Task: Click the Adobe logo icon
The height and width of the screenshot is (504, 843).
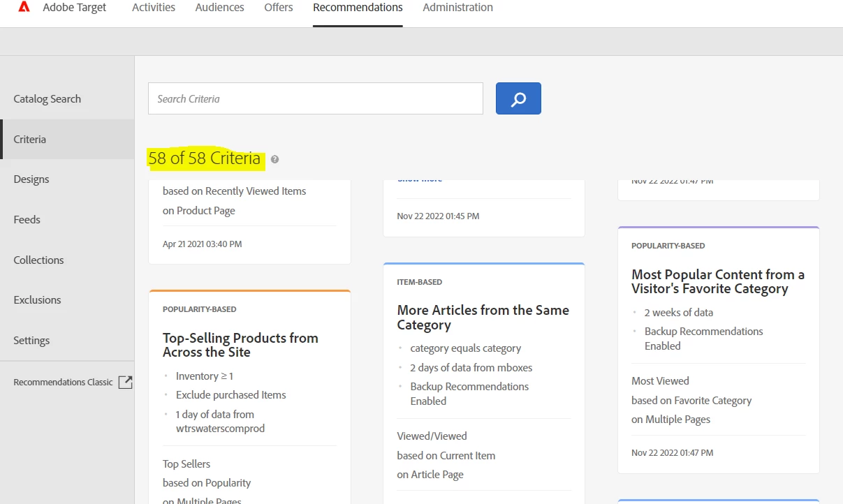Action: point(24,8)
